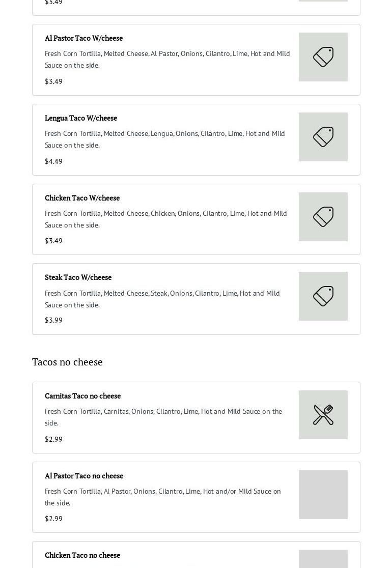Viewport: 392px width, 568px height.
Task: Select the Chicken Taco W/cheese title
Action: [82, 198]
